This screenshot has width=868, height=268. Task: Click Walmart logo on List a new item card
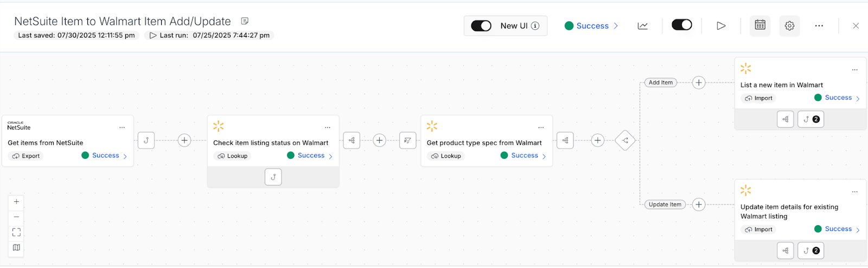(746, 68)
